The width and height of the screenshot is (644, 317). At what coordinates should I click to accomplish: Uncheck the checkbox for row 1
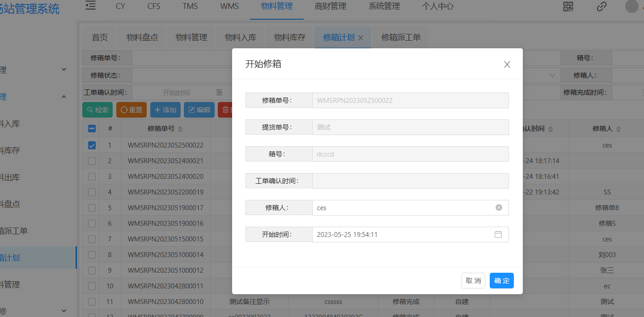coord(92,145)
